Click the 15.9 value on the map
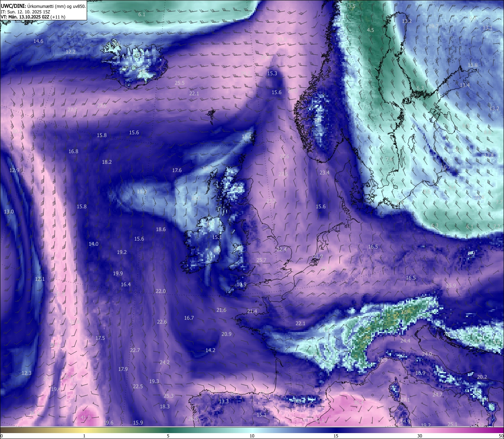The height and width of the screenshot is (439, 504). click(138, 422)
